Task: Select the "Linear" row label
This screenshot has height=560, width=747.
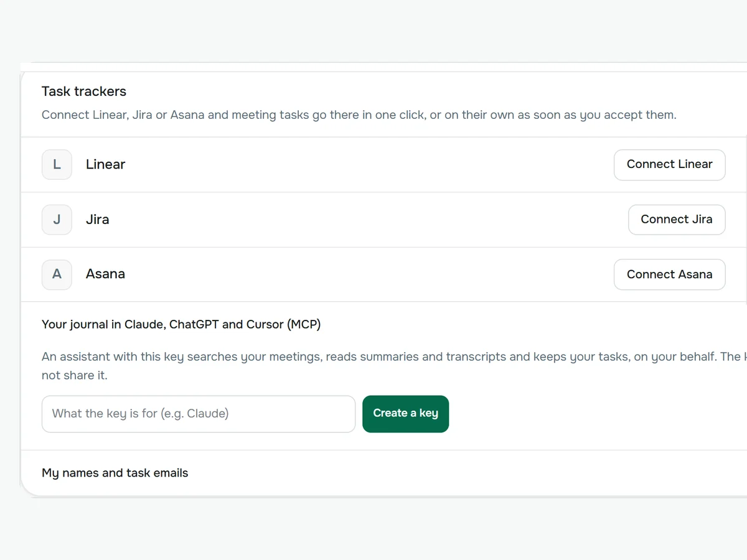Action: 105,165
